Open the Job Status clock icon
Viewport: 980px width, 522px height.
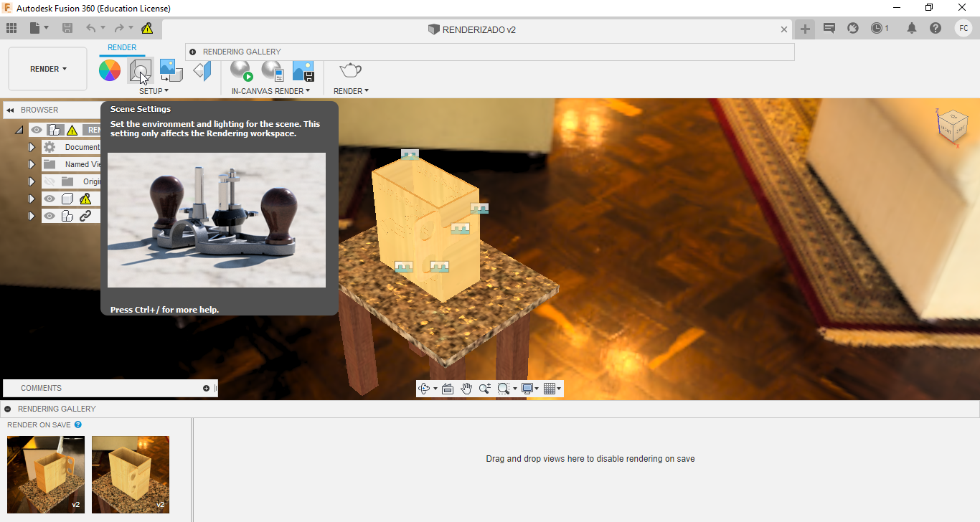pos(880,29)
